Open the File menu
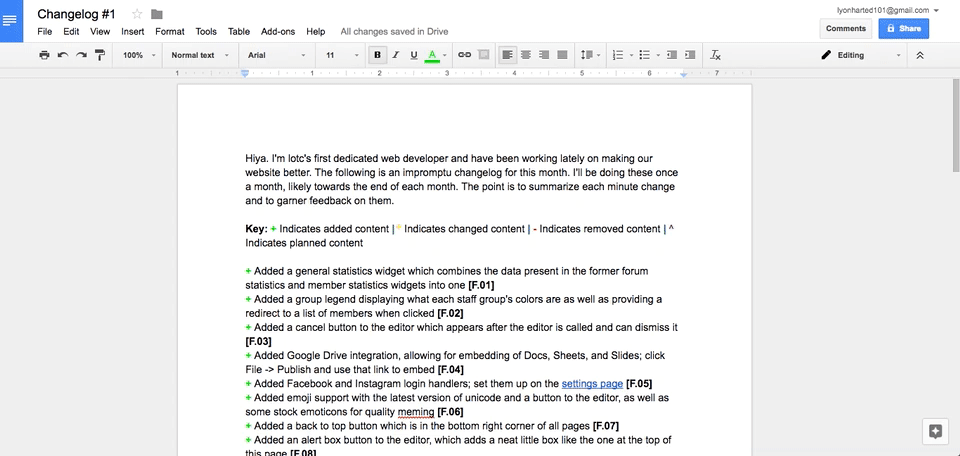The image size is (960, 456). coord(45,31)
